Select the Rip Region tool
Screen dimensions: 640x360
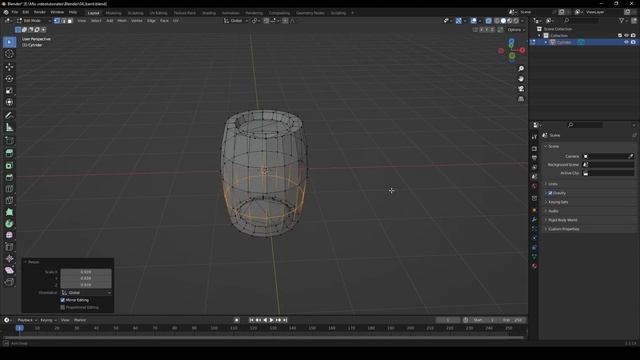pos(9,282)
